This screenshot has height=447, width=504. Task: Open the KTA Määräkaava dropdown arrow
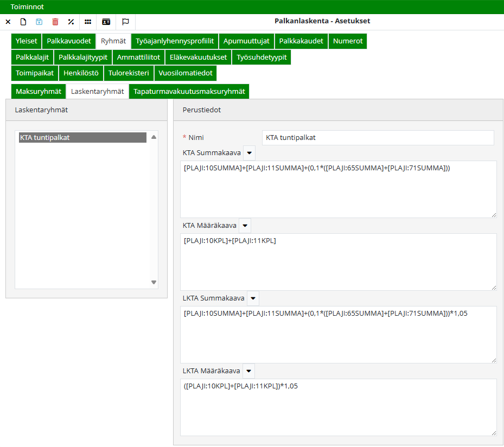click(245, 226)
